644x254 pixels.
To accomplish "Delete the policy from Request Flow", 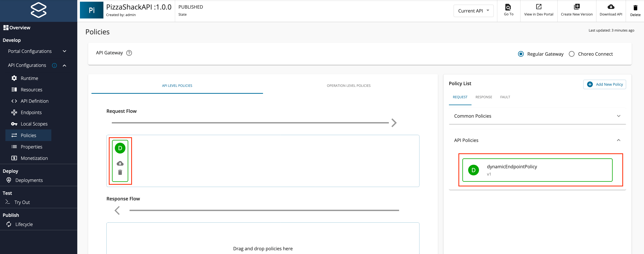I will click(x=120, y=172).
